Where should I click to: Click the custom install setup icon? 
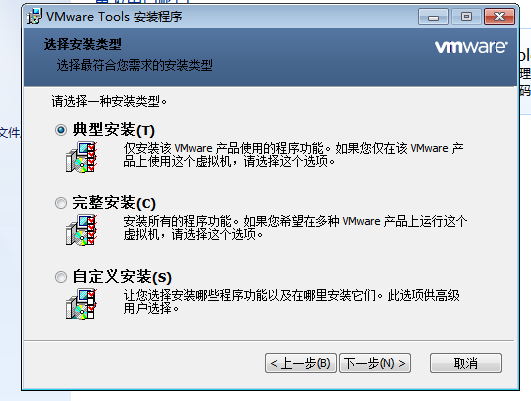(81, 304)
